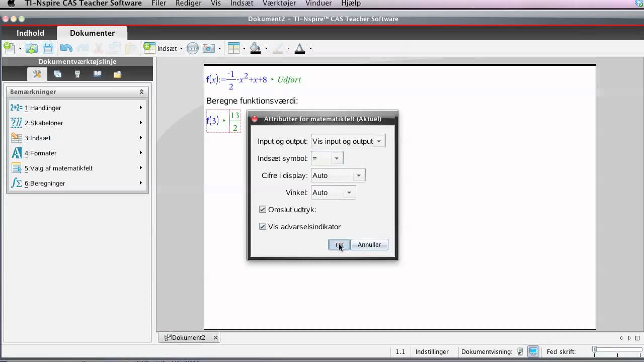Switch to the Dokumenter tab
This screenshot has width=644, height=362.
click(92, 33)
